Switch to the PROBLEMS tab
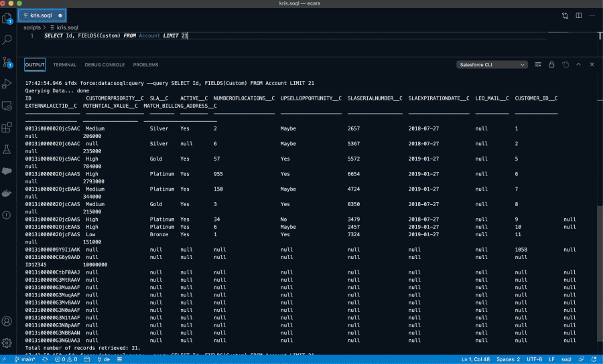Image resolution: width=603 pixels, height=364 pixels. tap(146, 65)
